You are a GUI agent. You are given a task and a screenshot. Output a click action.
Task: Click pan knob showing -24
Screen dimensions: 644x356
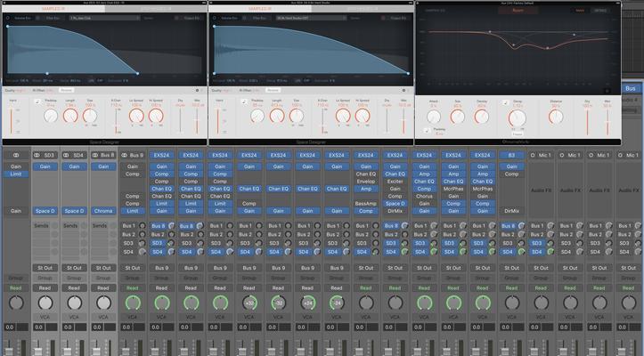click(x=337, y=303)
